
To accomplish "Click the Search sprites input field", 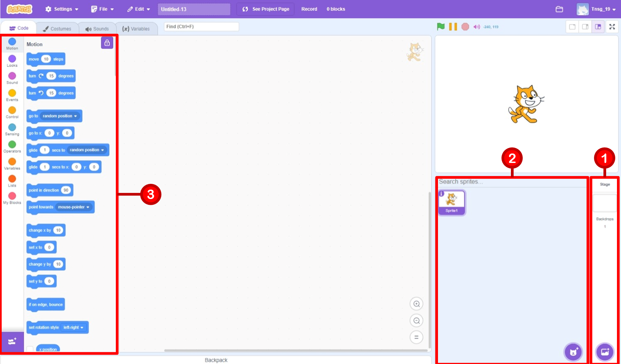I will coord(512,182).
